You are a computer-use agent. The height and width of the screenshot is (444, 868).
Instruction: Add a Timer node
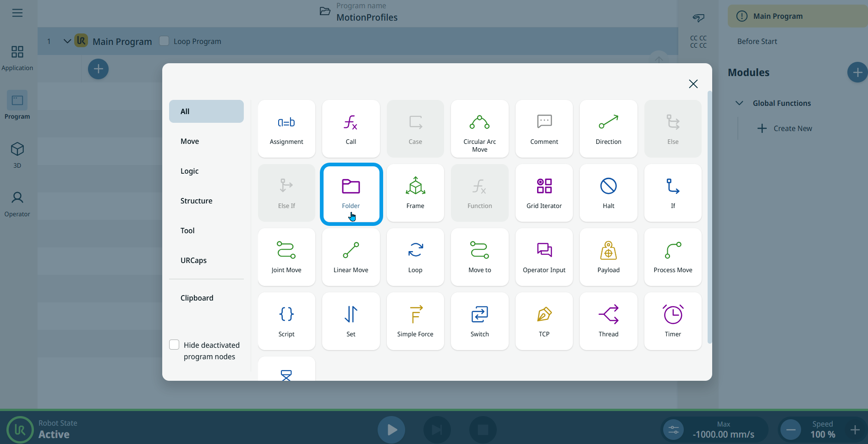(x=672, y=322)
